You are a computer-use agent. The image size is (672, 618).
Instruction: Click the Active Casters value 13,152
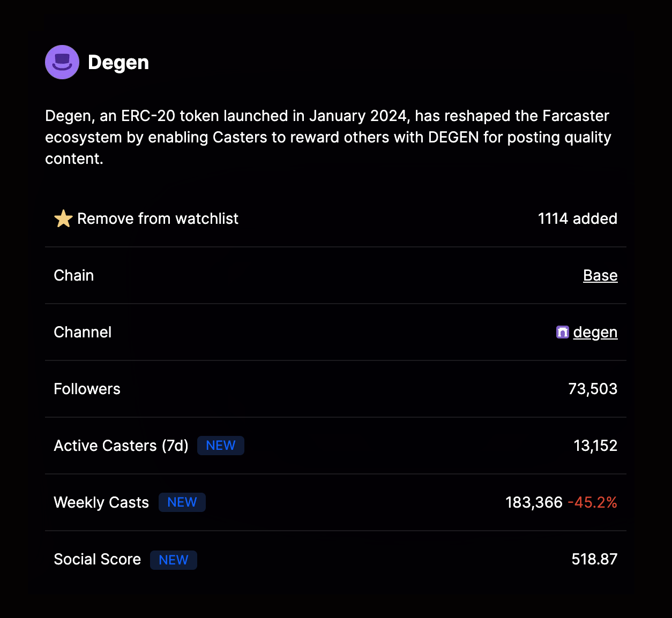point(595,446)
